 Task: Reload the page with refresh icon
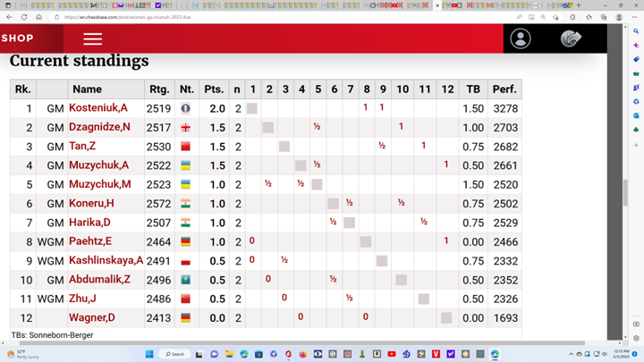coord(24,17)
